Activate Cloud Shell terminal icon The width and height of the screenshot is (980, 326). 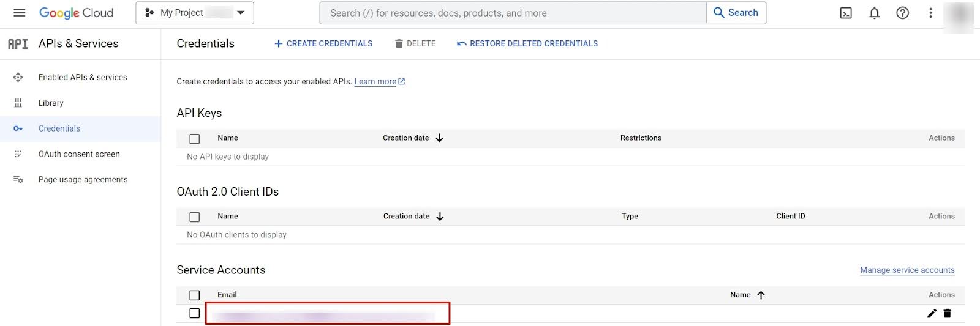coord(846,13)
